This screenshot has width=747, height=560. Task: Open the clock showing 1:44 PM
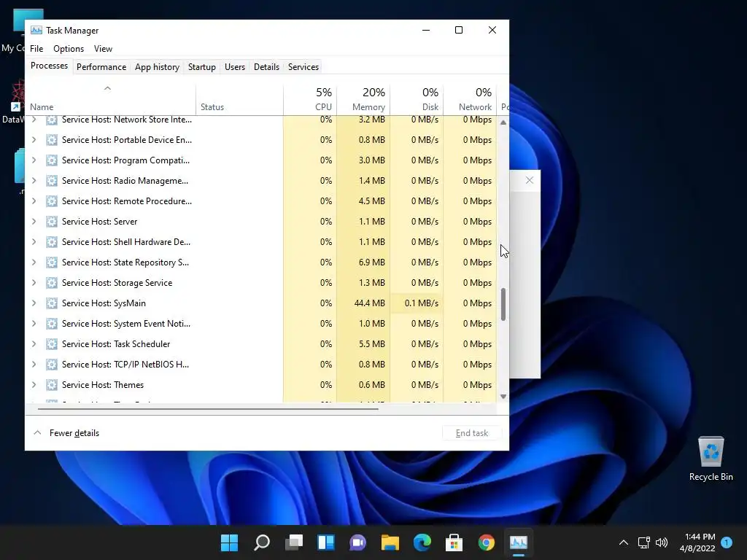[697, 542]
